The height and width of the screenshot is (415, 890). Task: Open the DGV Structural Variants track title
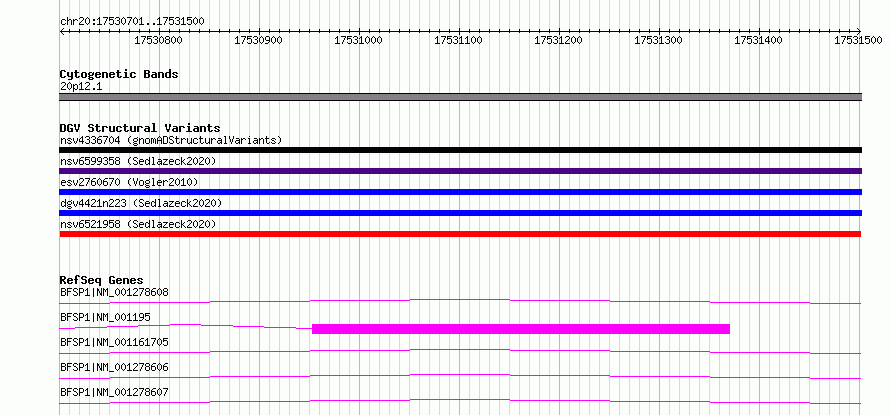(x=140, y=128)
